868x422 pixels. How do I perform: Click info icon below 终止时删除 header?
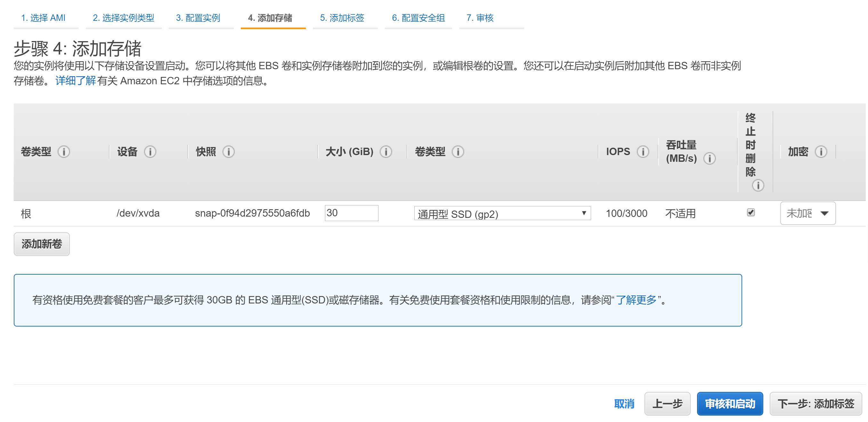[x=758, y=185]
